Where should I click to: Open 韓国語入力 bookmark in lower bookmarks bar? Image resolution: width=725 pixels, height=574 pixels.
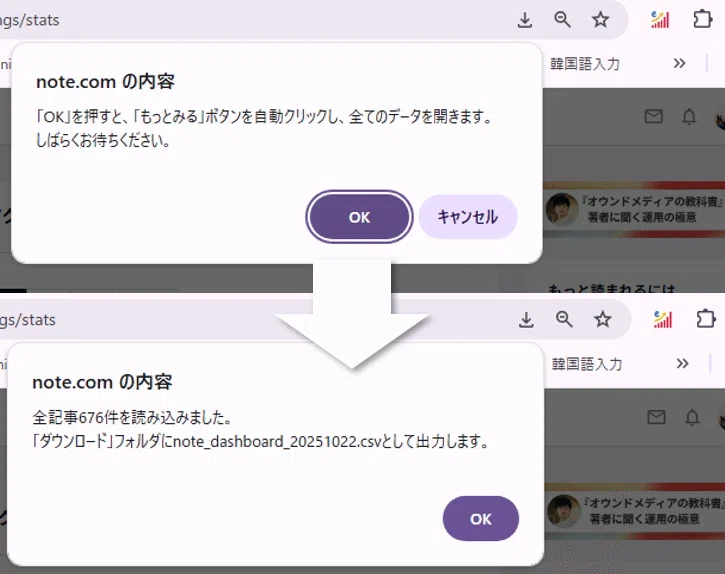pyautogui.click(x=587, y=364)
